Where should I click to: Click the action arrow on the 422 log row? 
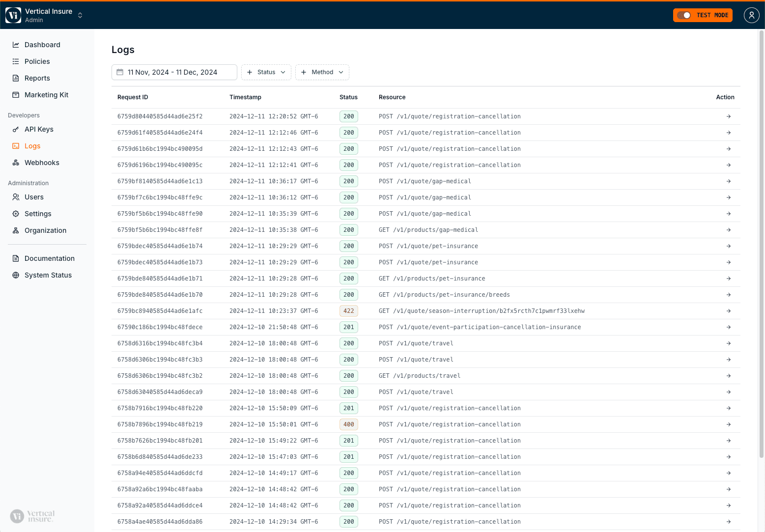tap(729, 310)
